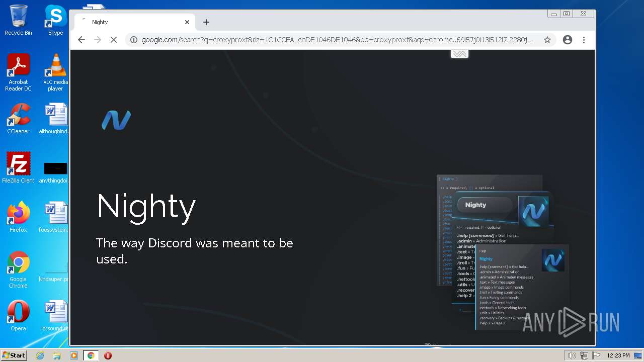
Task: Launch Google Chrome desktop shortcut
Action: pyautogui.click(x=18, y=270)
